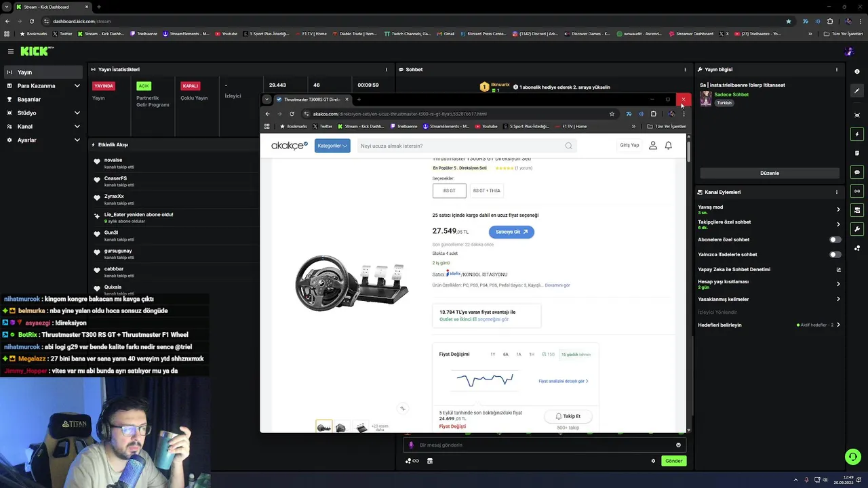Click emoji picker in Kick chat input
This screenshot has width=868, height=488.
coord(678,445)
